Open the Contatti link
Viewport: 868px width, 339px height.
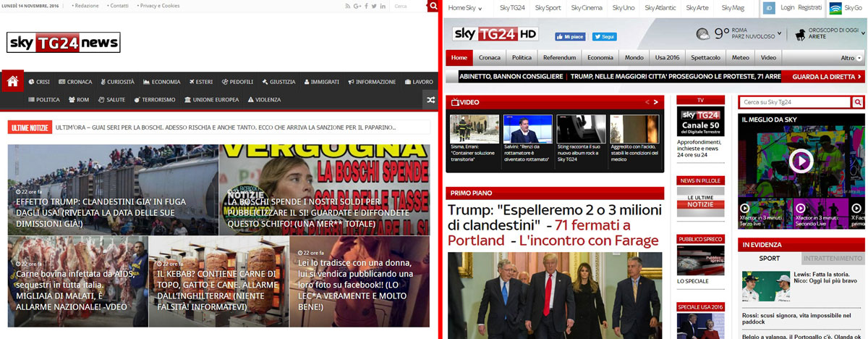tap(118, 6)
